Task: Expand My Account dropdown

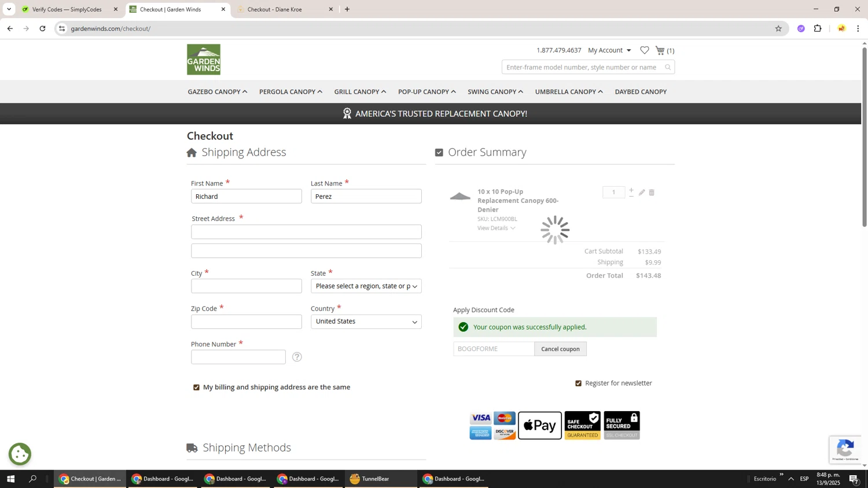Action: coord(609,50)
